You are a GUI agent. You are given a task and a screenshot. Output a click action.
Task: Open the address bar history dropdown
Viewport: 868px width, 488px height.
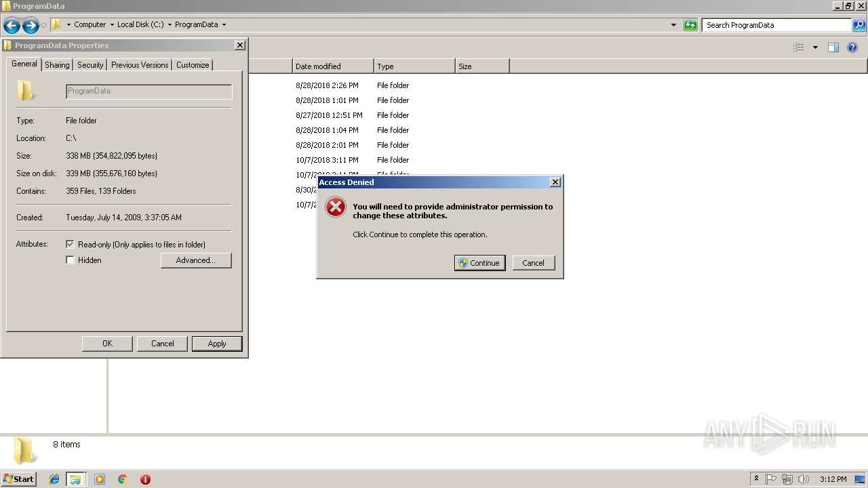(673, 25)
